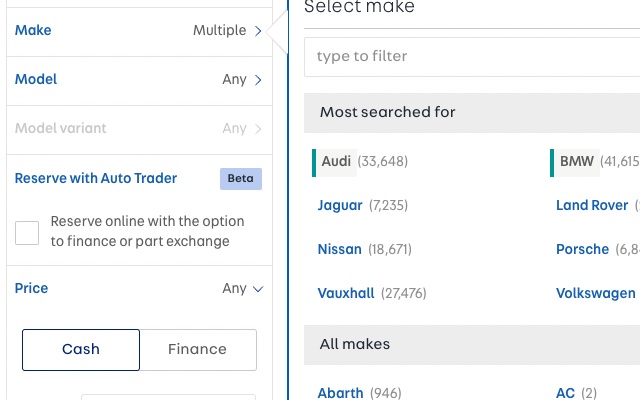This screenshot has height=400, width=640.
Task: Click the greyed Model variant chevron arrow
Action: coord(258,129)
